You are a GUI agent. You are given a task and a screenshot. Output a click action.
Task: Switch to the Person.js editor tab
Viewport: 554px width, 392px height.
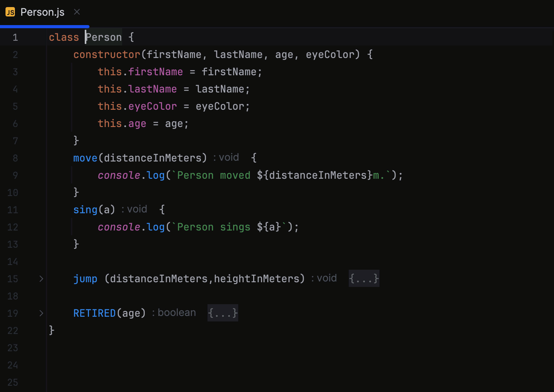point(42,12)
